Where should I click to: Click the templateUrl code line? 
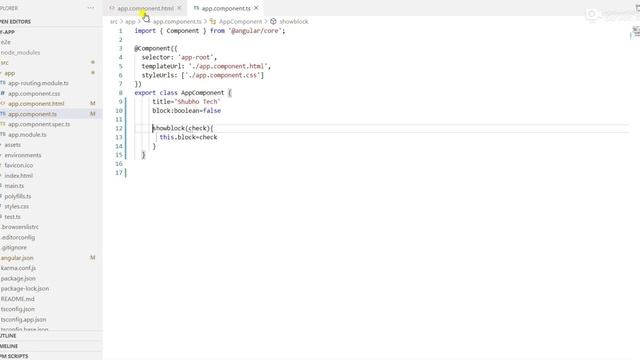(x=206, y=66)
